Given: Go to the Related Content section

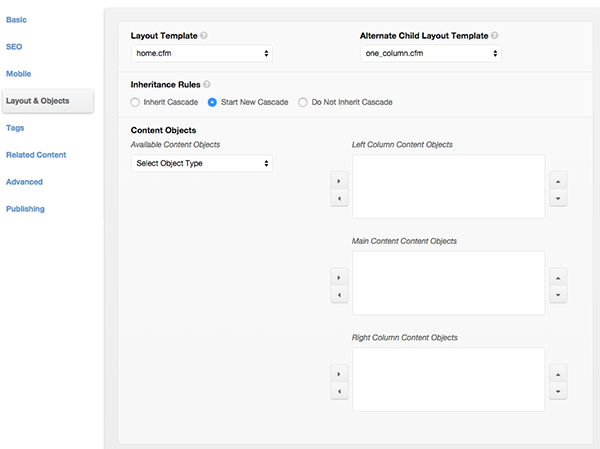Looking at the screenshot, I should (x=36, y=155).
